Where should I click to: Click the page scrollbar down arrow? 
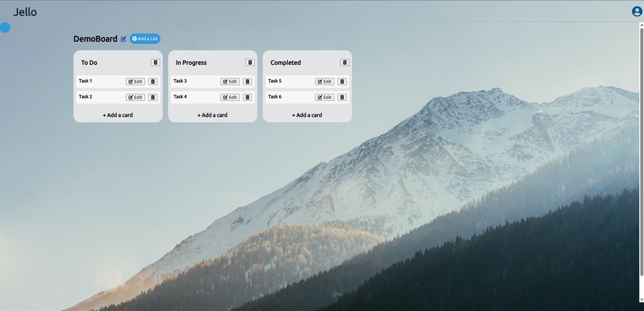641,300
